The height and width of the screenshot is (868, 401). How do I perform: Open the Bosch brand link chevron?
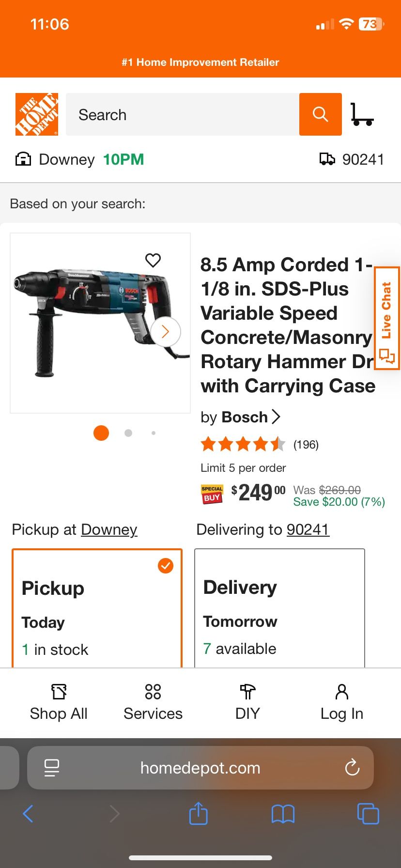click(x=276, y=417)
